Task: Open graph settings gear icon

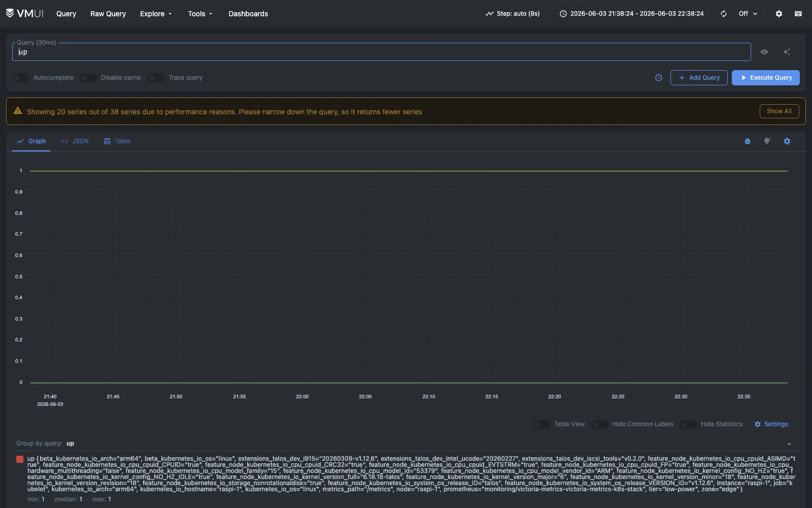Action: pyautogui.click(x=787, y=141)
